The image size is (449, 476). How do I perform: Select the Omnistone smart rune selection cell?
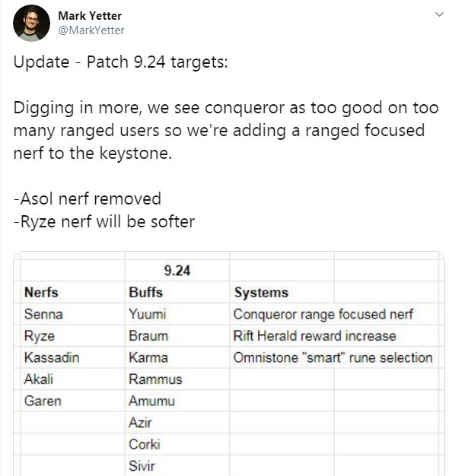tap(333, 357)
